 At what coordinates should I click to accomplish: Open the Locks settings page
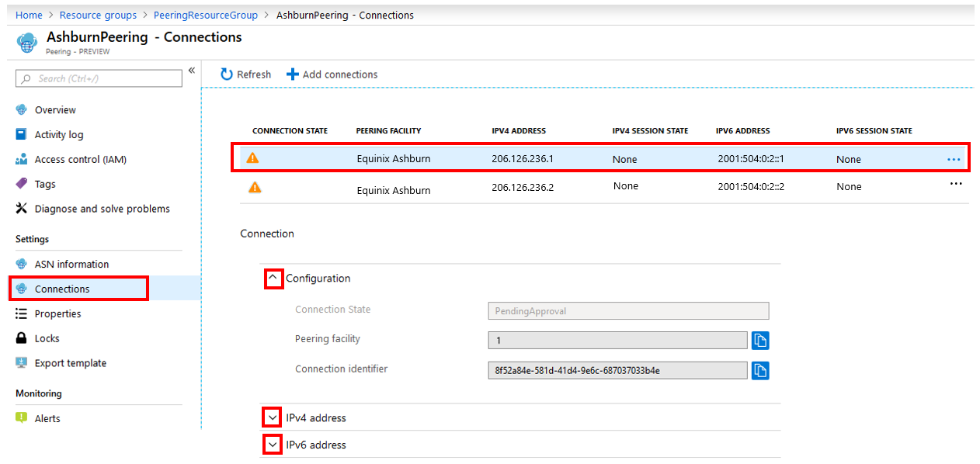(47, 339)
